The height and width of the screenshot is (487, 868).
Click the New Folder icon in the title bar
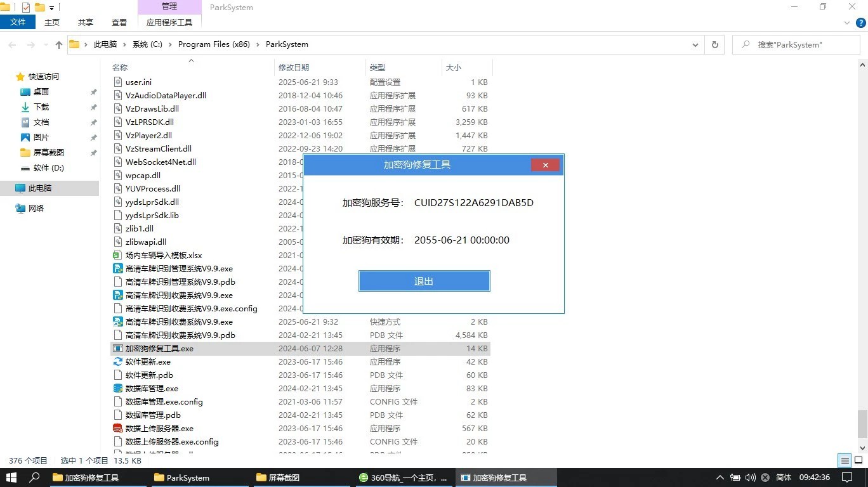[x=39, y=8]
